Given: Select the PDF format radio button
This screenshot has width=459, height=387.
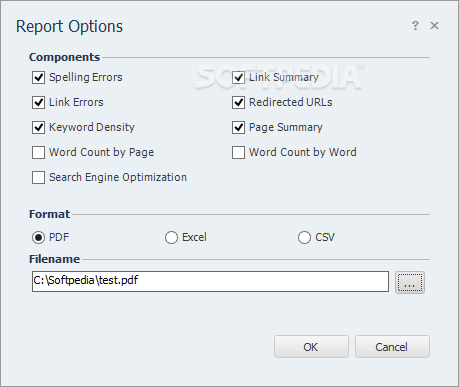Looking at the screenshot, I should 38,238.
